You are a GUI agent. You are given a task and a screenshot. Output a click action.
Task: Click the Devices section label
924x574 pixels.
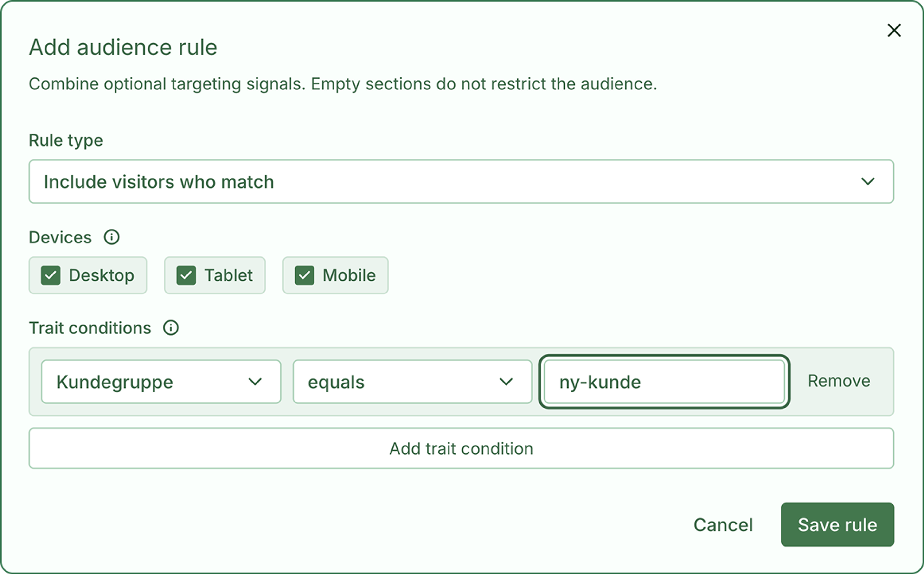[x=60, y=237]
